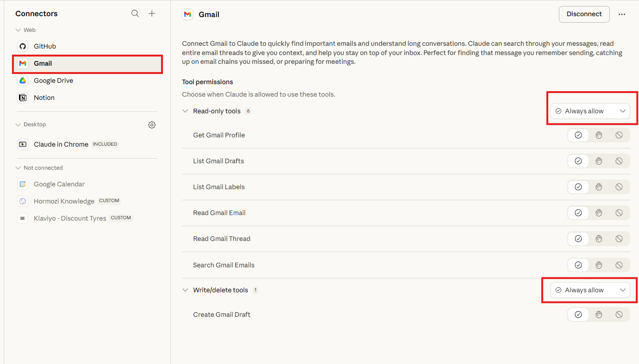The height and width of the screenshot is (364, 639).
Task: Click the Search Gmail Emails label
Action: pyautogui.click(x=224, y=265)
